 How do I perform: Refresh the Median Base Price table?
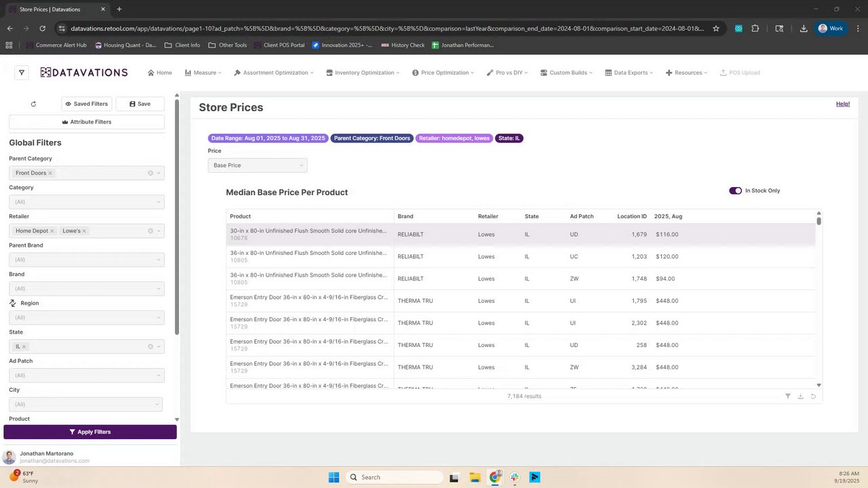(x=813, y=396)
